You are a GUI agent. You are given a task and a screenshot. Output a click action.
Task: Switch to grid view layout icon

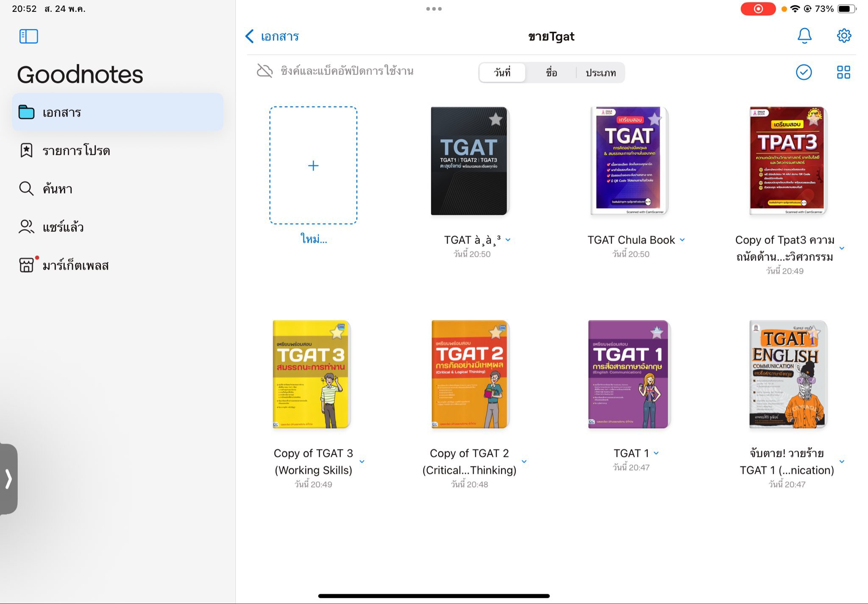click(x=843, y=72)
